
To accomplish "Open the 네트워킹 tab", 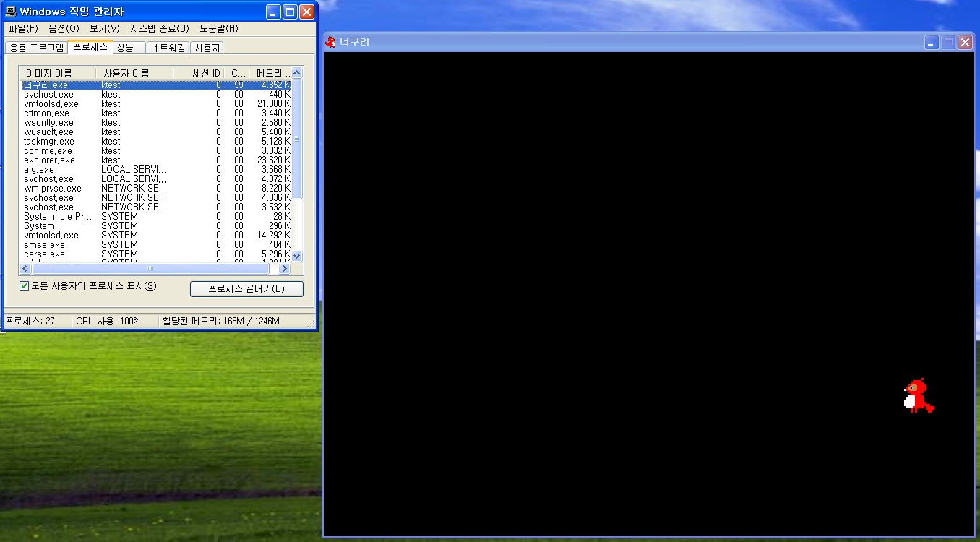I will 168,48.
